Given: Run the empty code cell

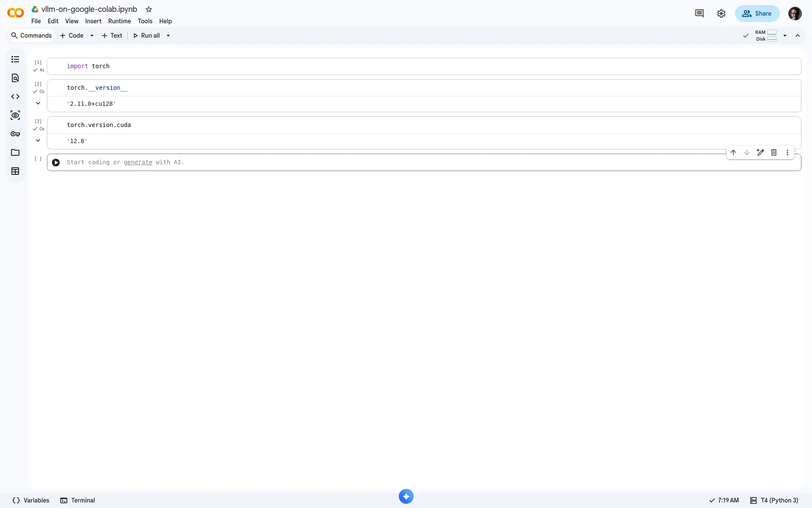Looking at the screenshot, I should click(x=56, y=163).
